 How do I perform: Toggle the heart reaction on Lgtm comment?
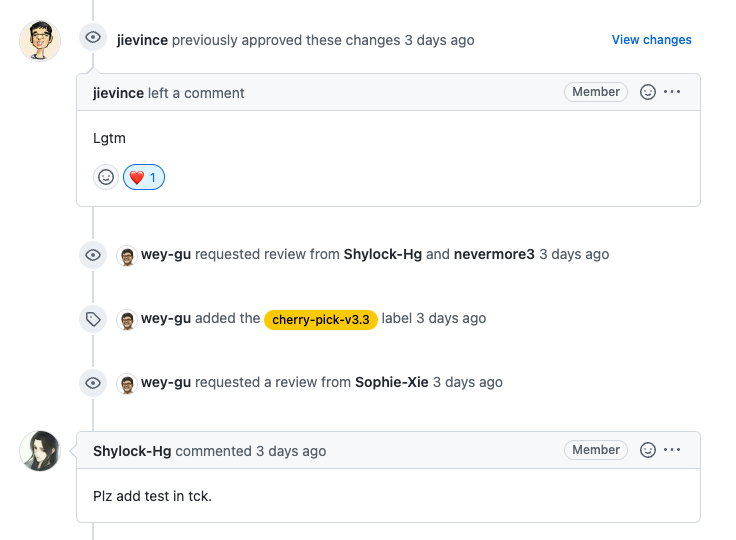pos(144,177)
